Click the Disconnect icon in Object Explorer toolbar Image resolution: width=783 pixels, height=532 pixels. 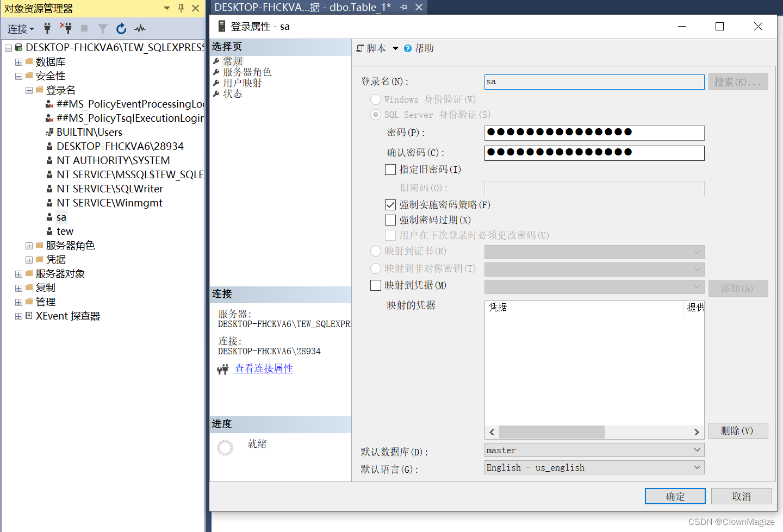[x=65, y=29]
